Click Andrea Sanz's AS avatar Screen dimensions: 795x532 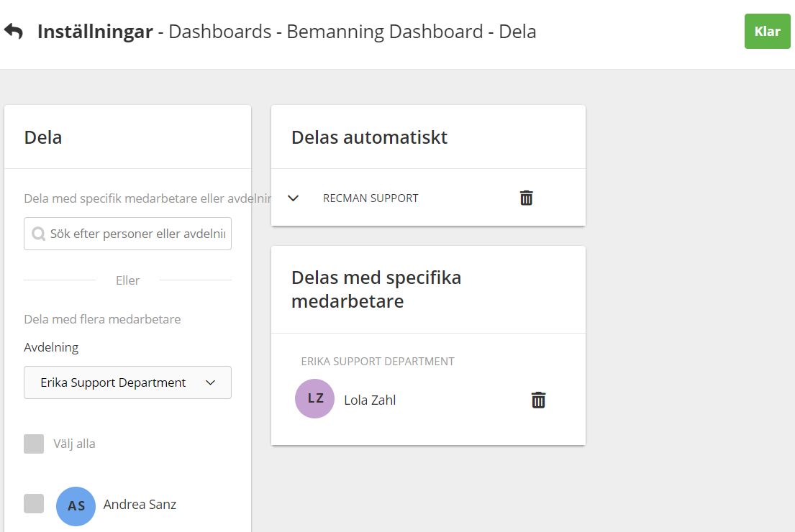tap(76, 506)
